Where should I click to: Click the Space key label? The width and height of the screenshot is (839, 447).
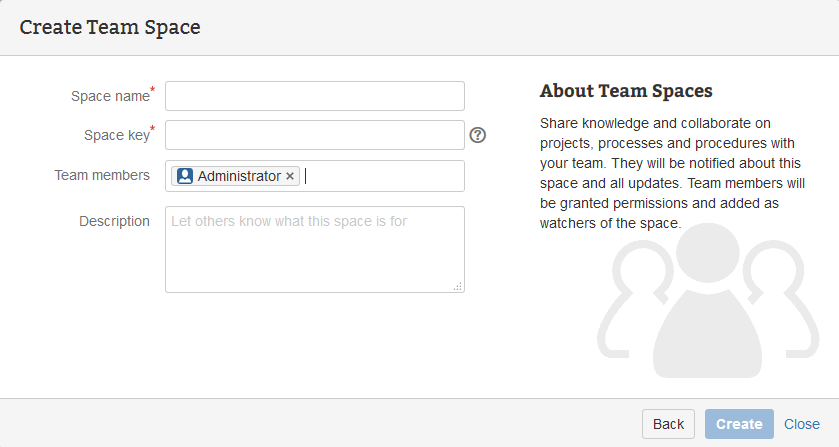pyautogui.click(x=116, y=135)
